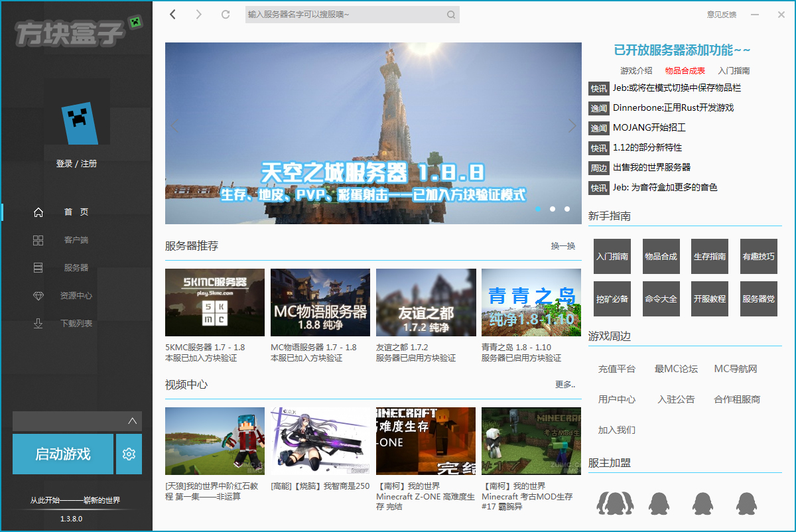Select the third carousel indicator dot

point(566,209)
